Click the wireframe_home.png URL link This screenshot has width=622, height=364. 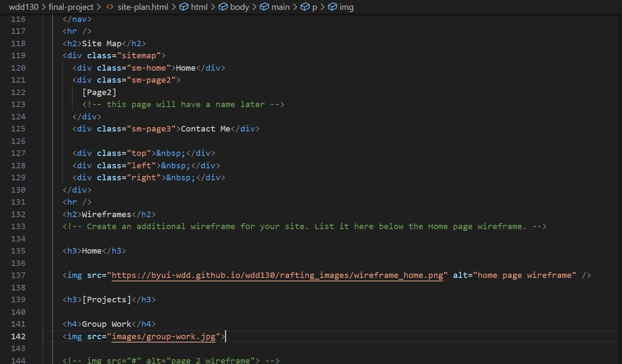click(277, 275)
